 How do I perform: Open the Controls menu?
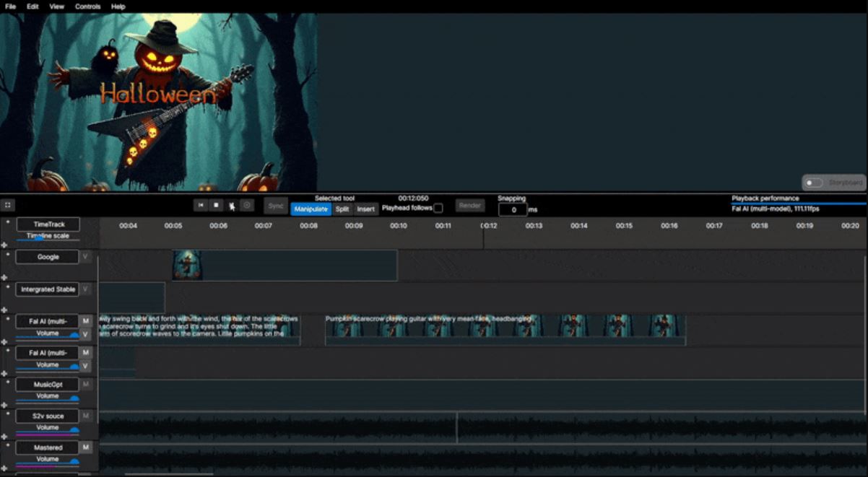[88, 6]
